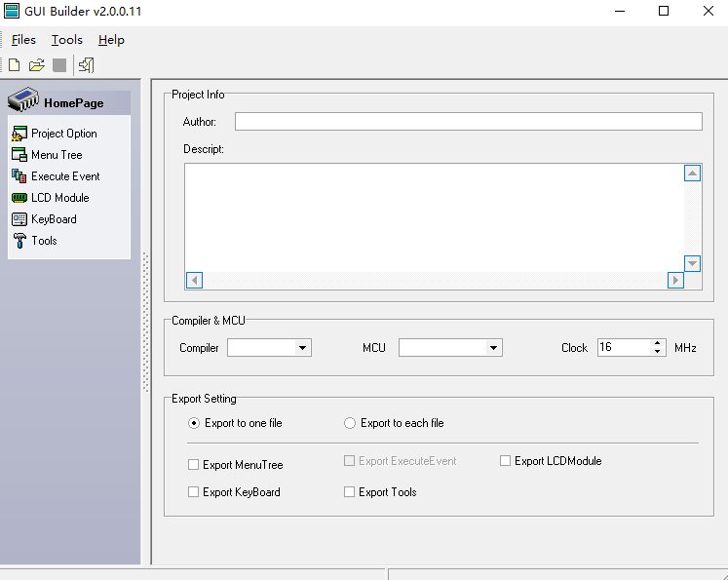Viewport: 728px width, 580px height.
Task: Click the sidebar splitter grip handle
Action: tap(146, 323)
